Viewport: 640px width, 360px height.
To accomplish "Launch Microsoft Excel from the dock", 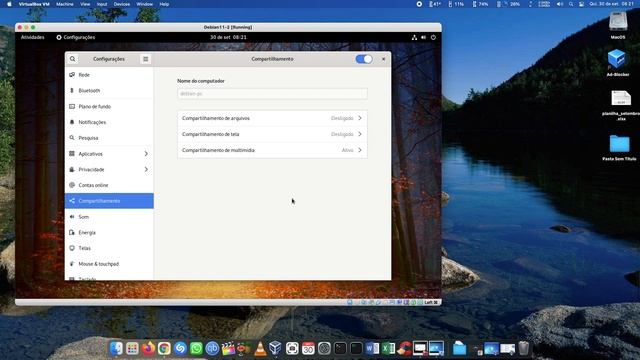I will pyautogui.click(x=388, y=348).
